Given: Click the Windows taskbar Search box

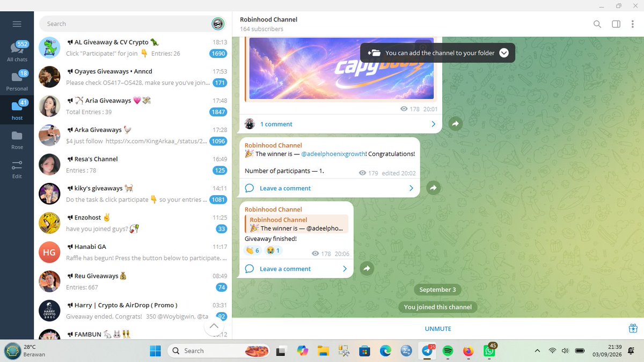Looking at the screenshot, I should 218,351.
